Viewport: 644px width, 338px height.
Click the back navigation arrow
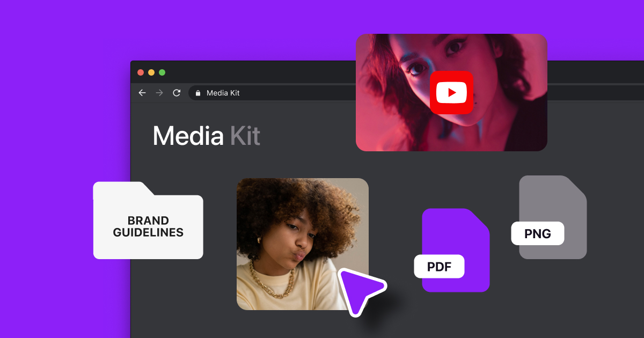click(x=142, y=92)
